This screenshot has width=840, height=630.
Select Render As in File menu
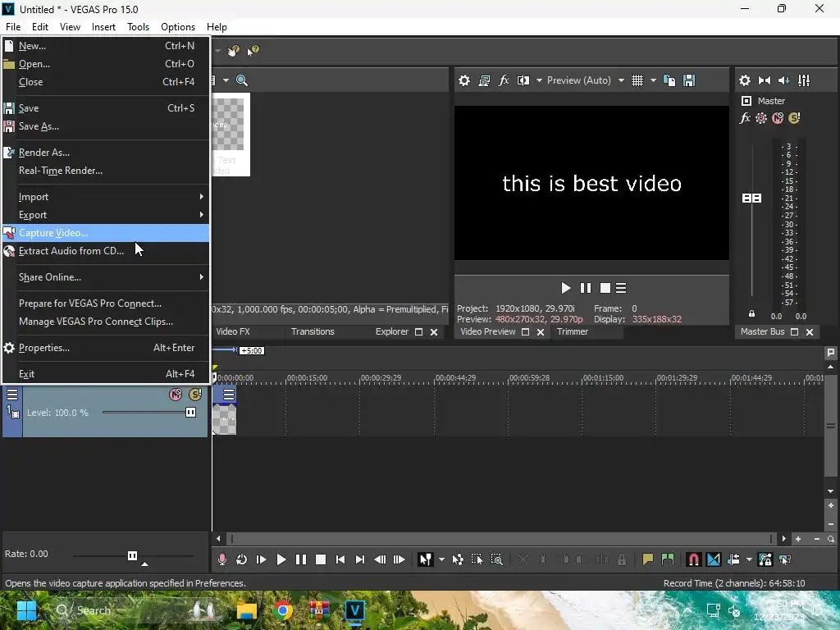click(x=106, y=153)
